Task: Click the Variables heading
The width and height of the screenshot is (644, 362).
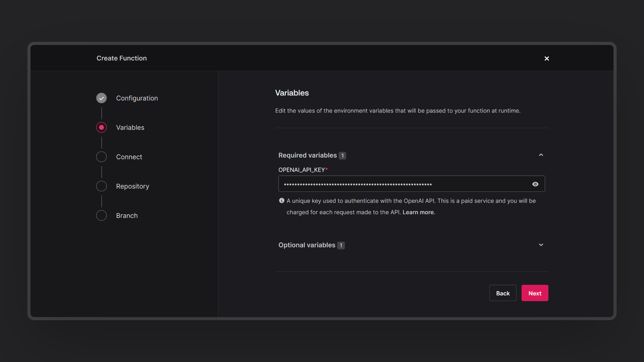Action: [x=292, y=93]
